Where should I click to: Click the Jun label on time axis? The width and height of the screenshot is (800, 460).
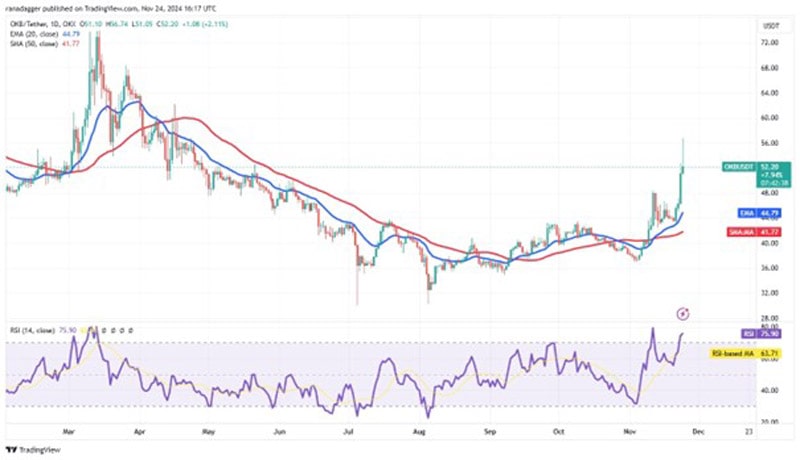pos(279,431)
